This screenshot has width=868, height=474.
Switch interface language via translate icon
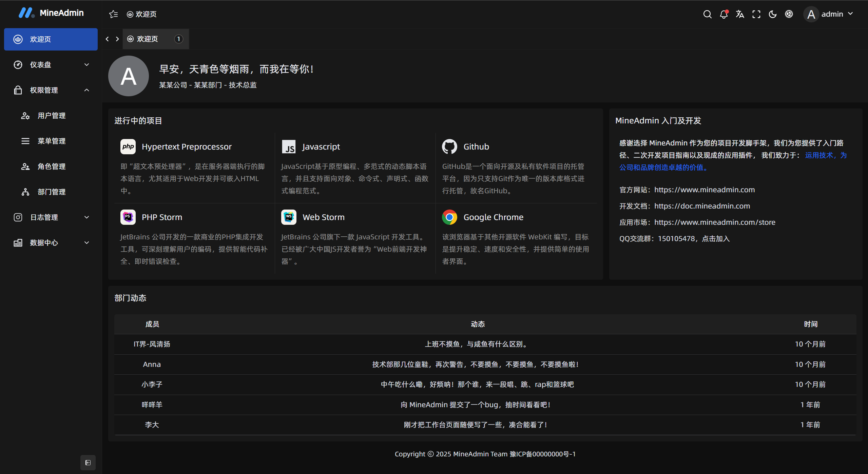click(x=740, y=14)
